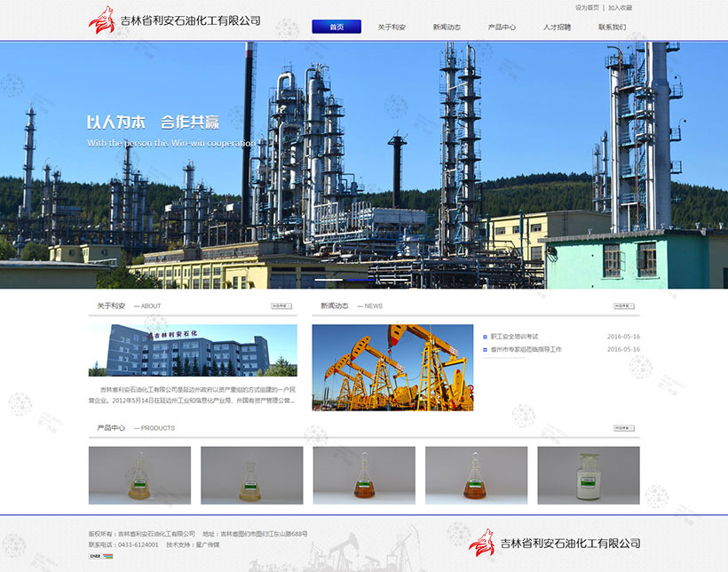Click the red wolf logo in header

point(102,21)
